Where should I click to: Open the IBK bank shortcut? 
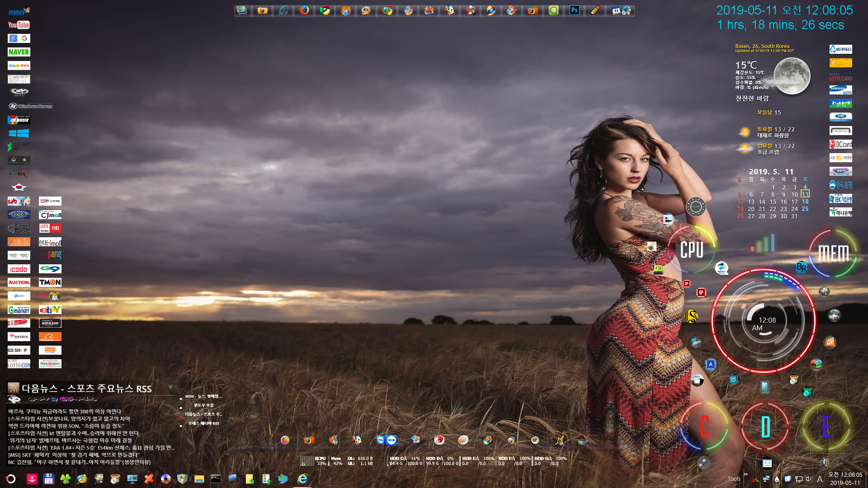pyautogui.click(x=840, y=198)
